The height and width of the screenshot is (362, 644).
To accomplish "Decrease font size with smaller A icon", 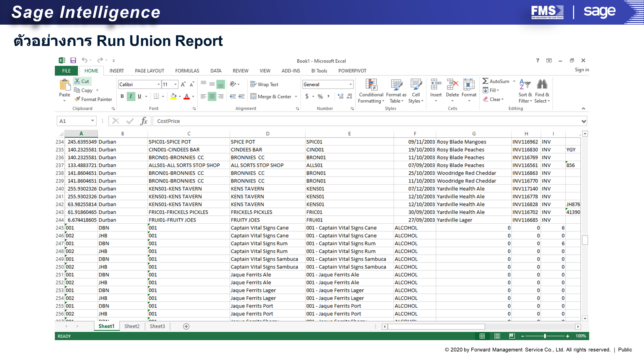I will click(192, 84).
